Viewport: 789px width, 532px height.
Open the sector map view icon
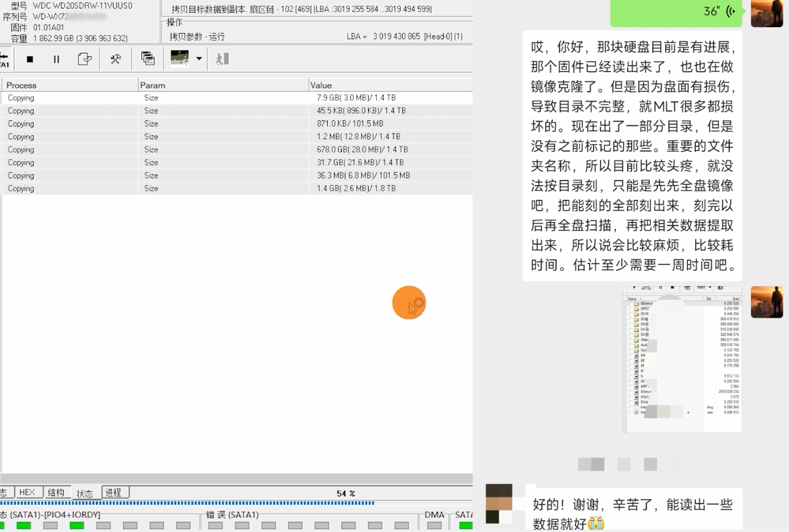[x=179, y=58]
